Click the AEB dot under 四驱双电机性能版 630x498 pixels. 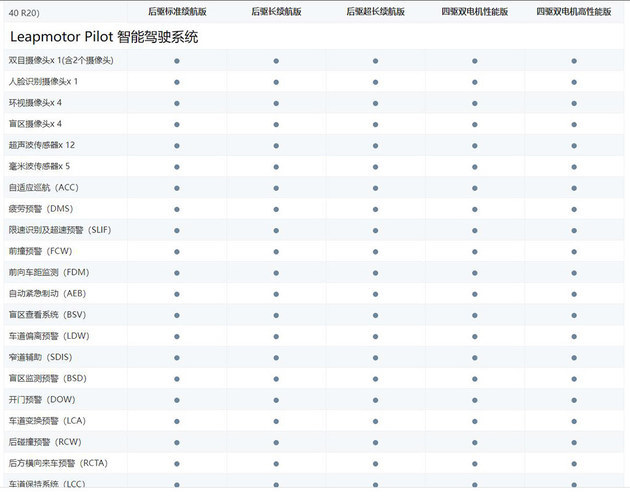pyautogui.click(x=475, y=294)
